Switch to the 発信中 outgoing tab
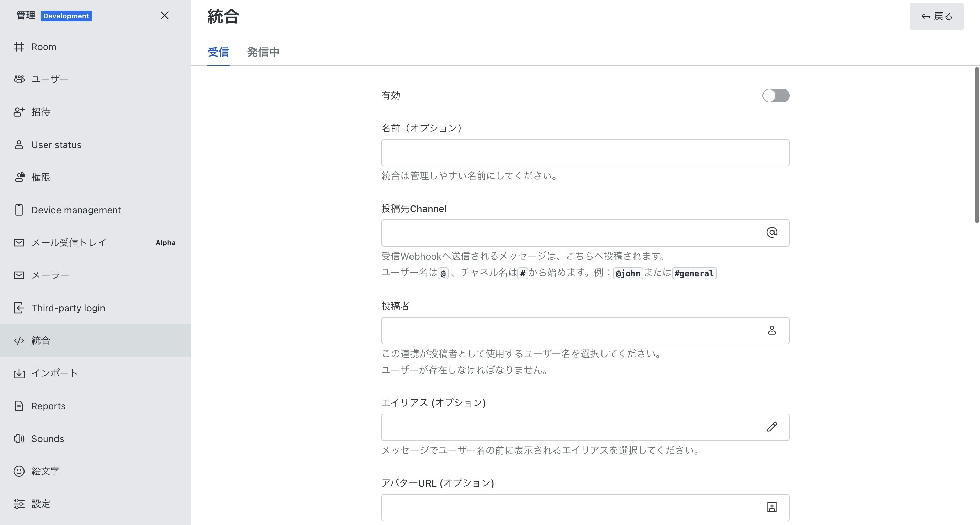Image resolution: width=980 pixels, height=525 pixels. click(263, 52)
